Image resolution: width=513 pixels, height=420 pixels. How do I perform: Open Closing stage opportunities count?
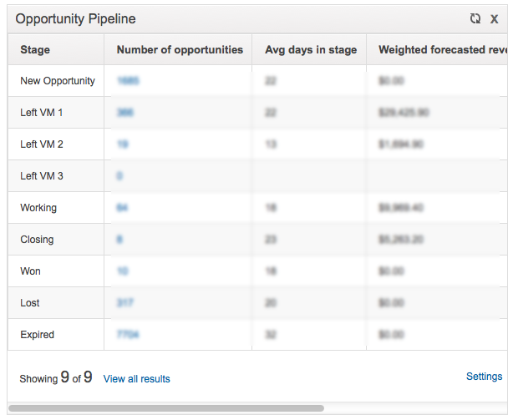pos(119,240)
